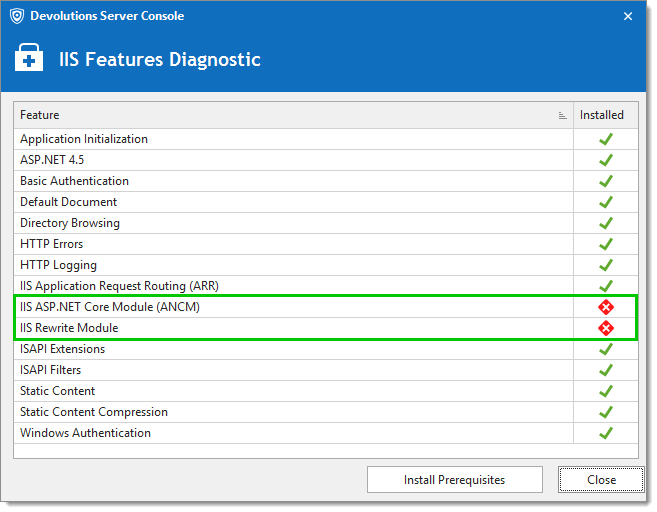Select the HTTP Logging row
Image resolution: width=657 pixels, height=512 pixels.
[326, 265]
